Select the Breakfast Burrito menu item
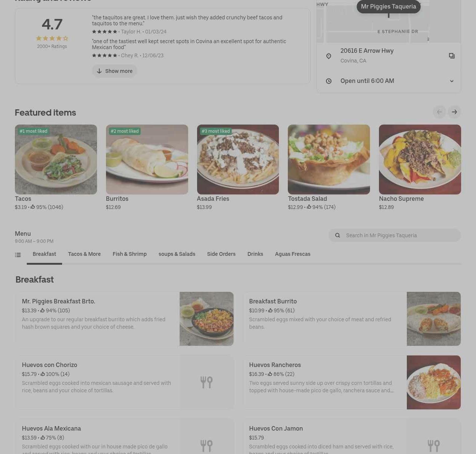 [x=352, y=319]
